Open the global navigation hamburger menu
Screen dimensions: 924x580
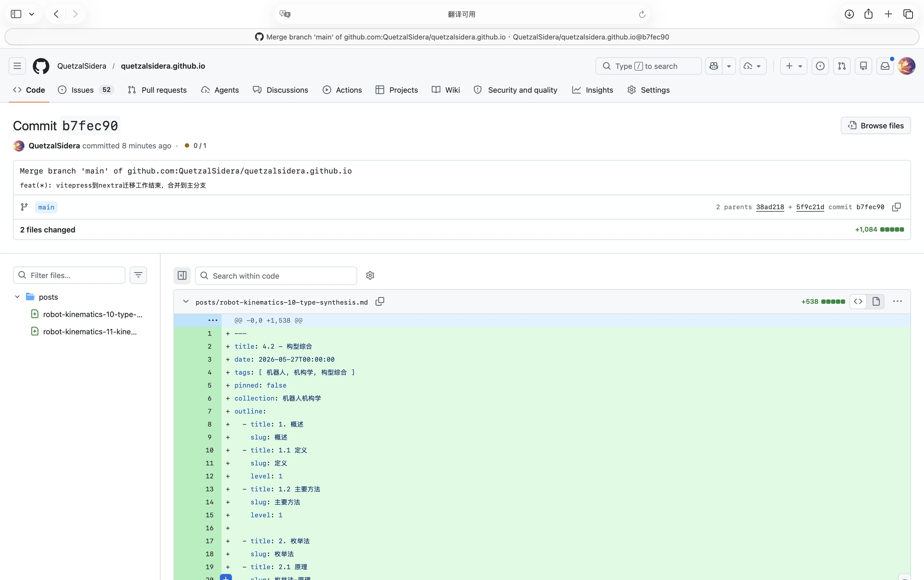tap(17, 66)
